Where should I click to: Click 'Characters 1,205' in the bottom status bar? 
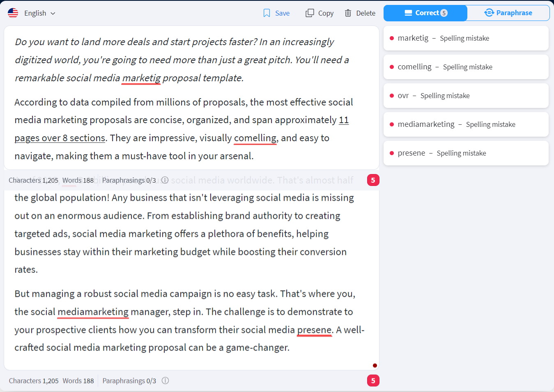(34, 381)
